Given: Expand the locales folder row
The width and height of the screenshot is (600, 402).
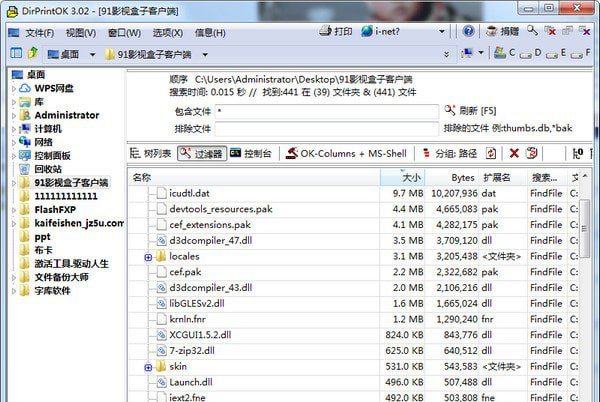Looking at the screenshot, I should pos(148,257).
